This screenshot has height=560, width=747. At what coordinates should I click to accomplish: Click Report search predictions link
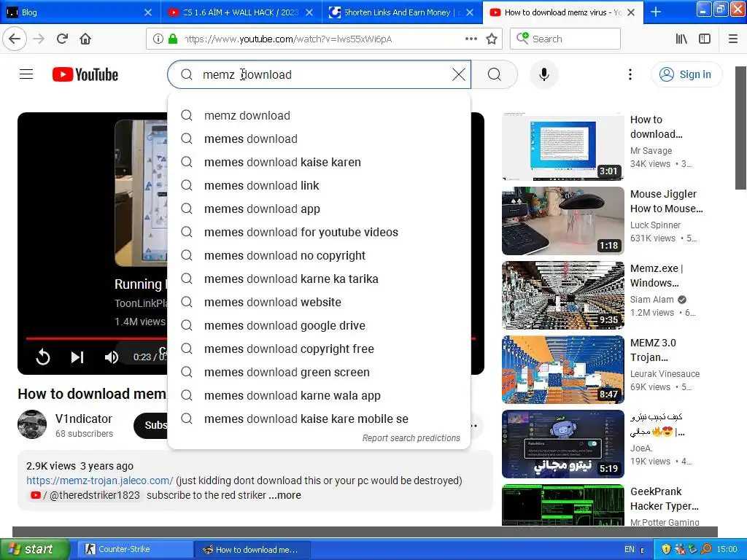tap(411, 437)
